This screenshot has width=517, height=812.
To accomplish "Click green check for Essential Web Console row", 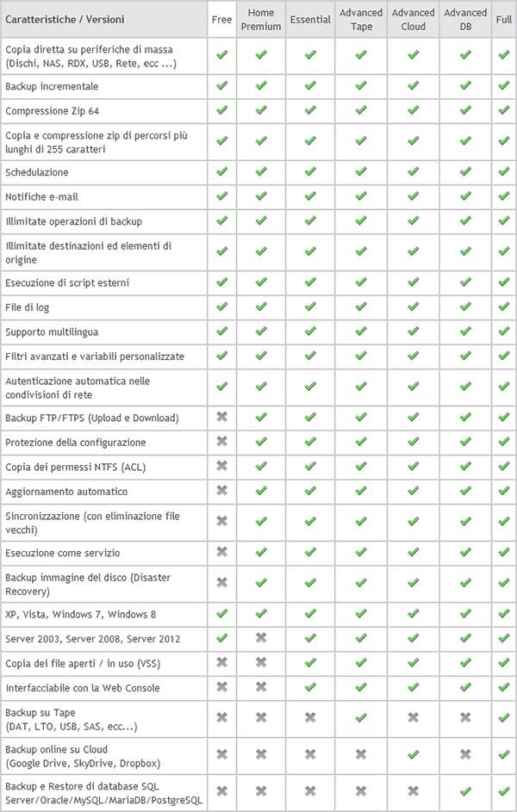I will (x=310, y=687).
